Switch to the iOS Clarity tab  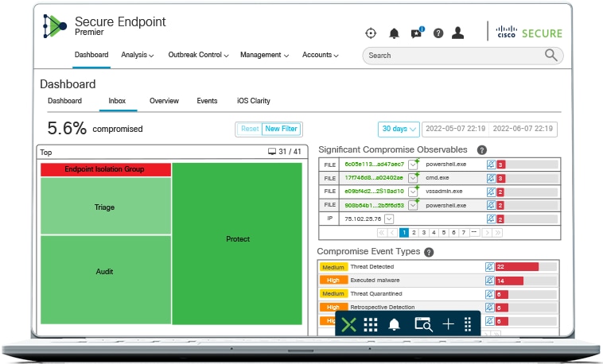click(x=254, y=101)
